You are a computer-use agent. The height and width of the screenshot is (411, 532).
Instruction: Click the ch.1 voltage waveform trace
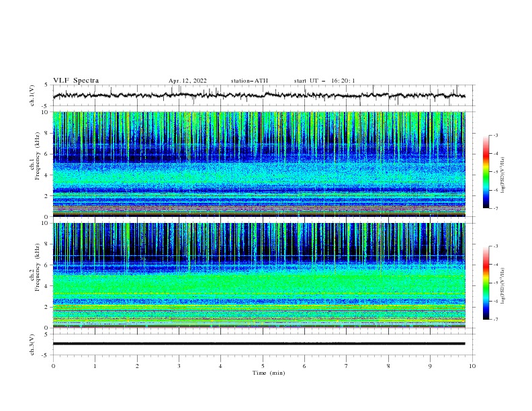point(259,95)
